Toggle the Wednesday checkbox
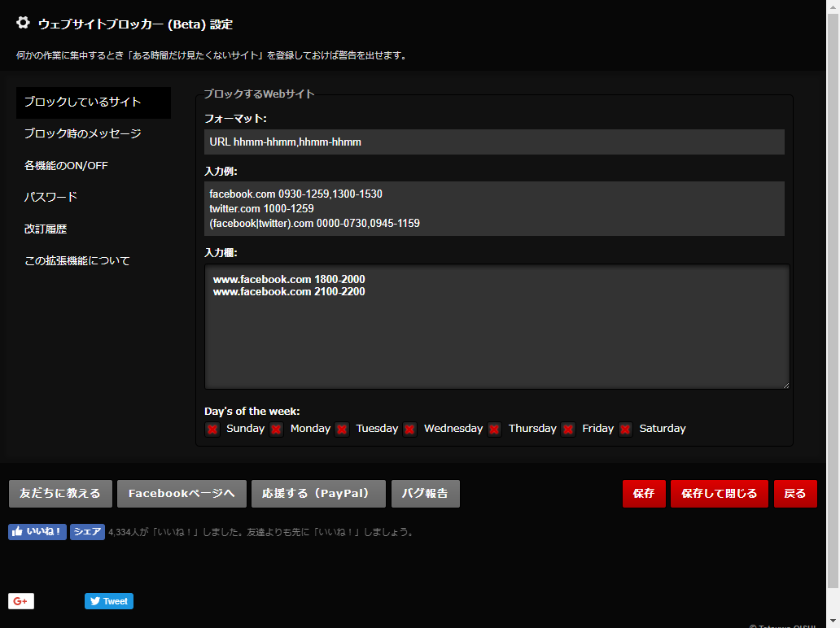Viewport: 840px width, 628px height. click(x=409, y=430)
